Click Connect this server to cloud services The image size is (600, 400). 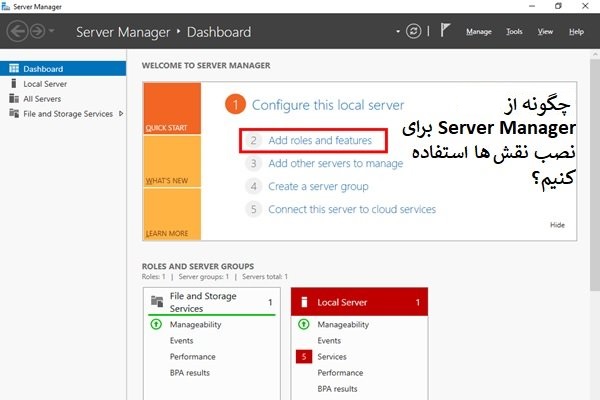352,209
